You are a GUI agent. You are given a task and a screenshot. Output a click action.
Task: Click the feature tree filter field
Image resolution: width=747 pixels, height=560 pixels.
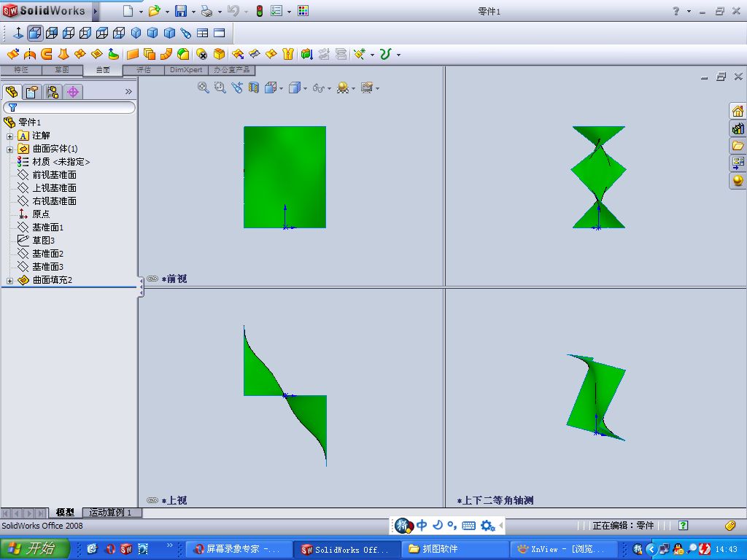coord(69,107)
